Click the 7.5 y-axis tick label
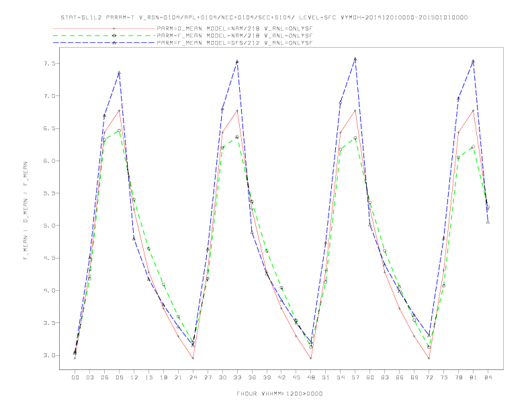The image size is (532, 411). pos(49,63)
